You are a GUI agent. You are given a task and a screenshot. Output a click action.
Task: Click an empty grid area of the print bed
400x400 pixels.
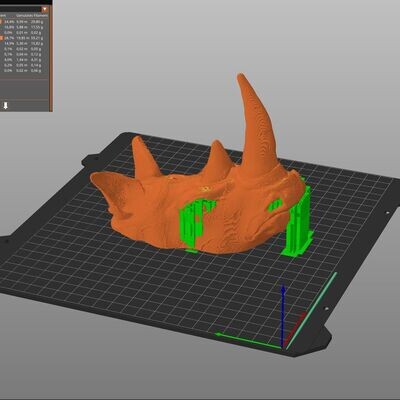pyautogui.click(x=133, y=283)
